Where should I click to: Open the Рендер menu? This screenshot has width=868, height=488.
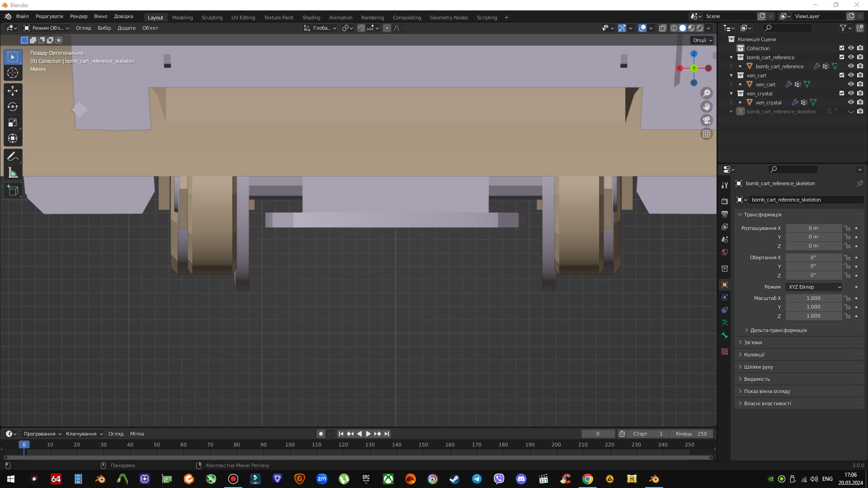click(x=78, y=16)
